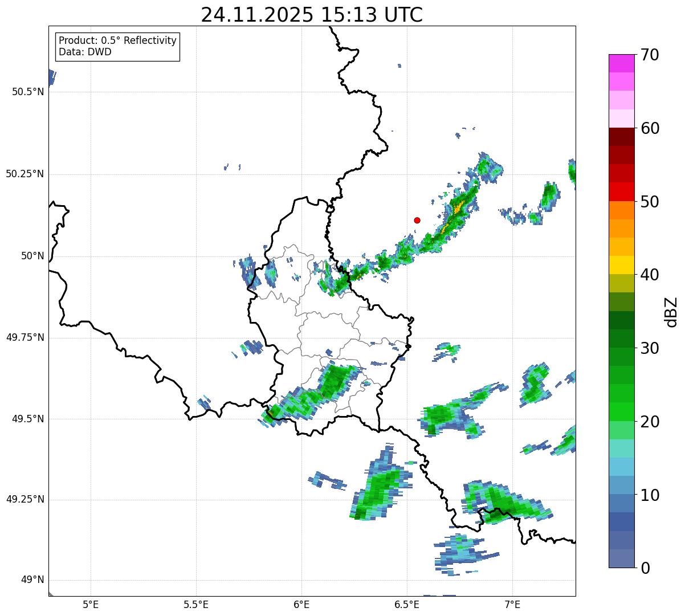Click the colorbar value 70
The image size is (685, 616).
tap(650, 55)
